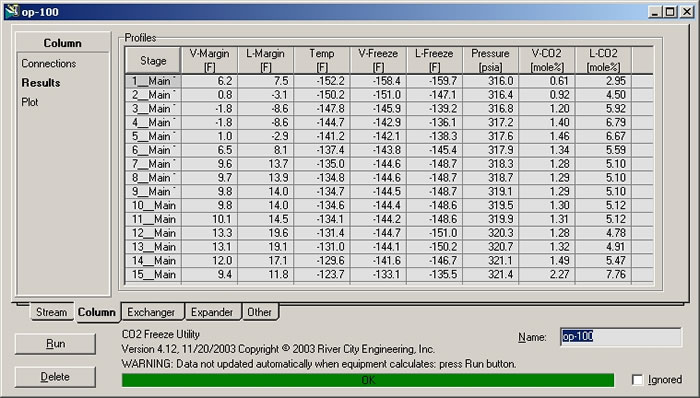Click L-Margin value -3.1 for stage 2

tap(266, 95)
